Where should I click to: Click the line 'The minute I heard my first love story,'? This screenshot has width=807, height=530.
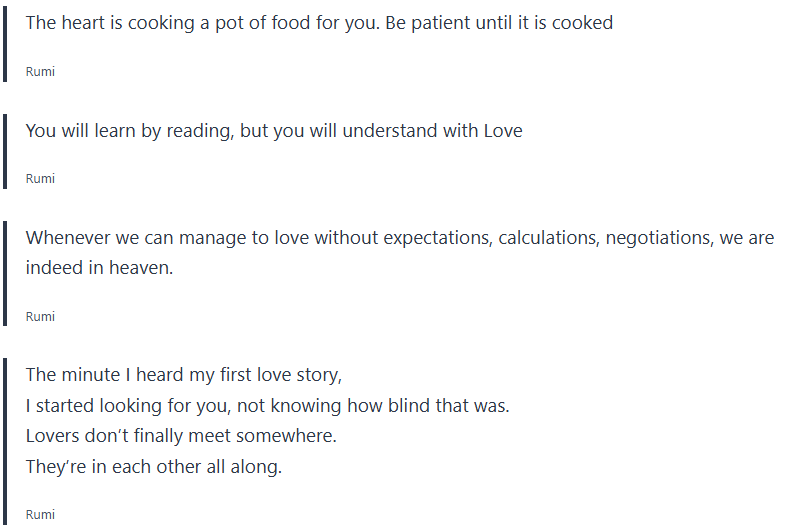coord(183,375)
